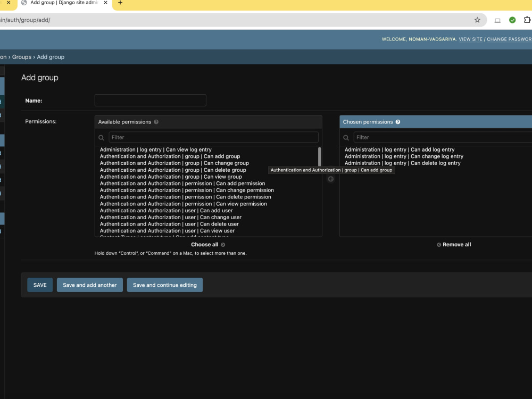
Task: Close the Add group Django tab
Action: pos(105,3)
